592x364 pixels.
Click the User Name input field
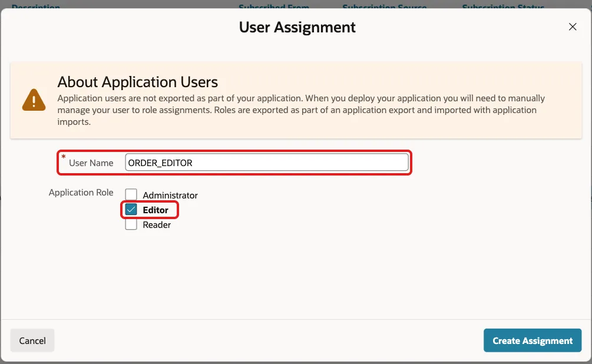pyautogui.click(x=267, y=163)
